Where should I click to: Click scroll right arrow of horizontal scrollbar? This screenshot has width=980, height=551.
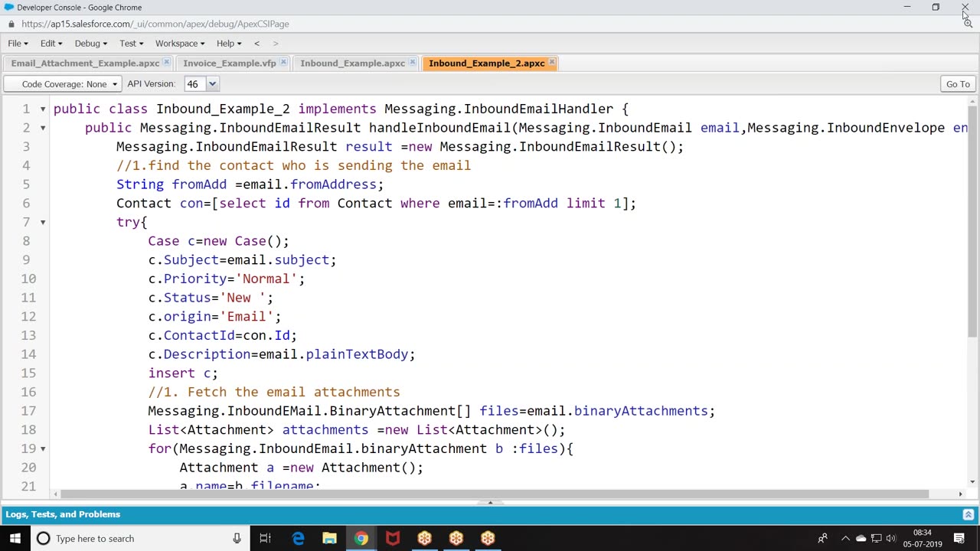(x=960, y=494)
